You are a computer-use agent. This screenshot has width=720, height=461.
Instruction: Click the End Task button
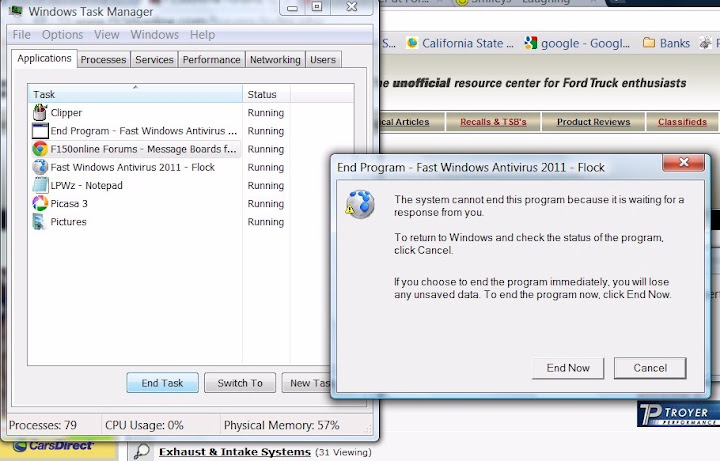163,382
